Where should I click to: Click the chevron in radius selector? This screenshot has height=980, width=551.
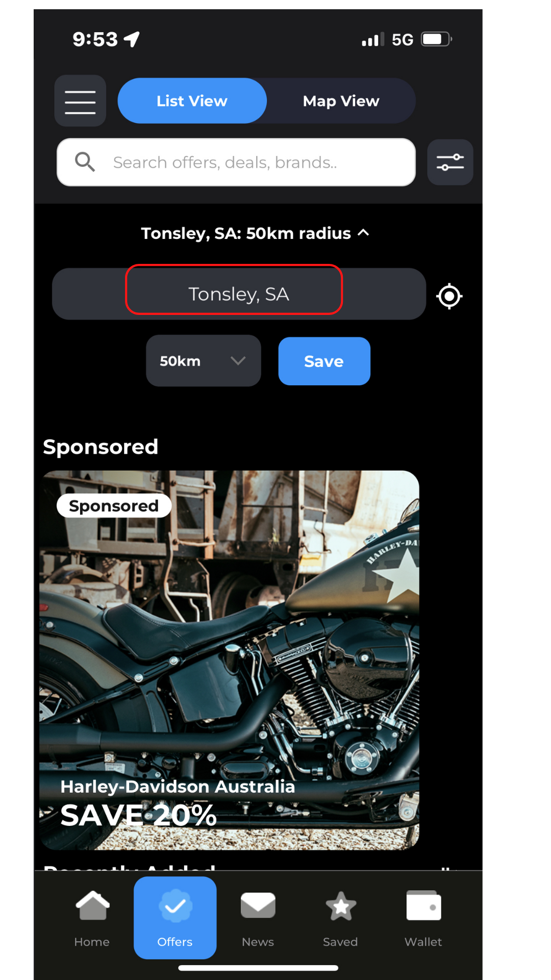[238, 361]
